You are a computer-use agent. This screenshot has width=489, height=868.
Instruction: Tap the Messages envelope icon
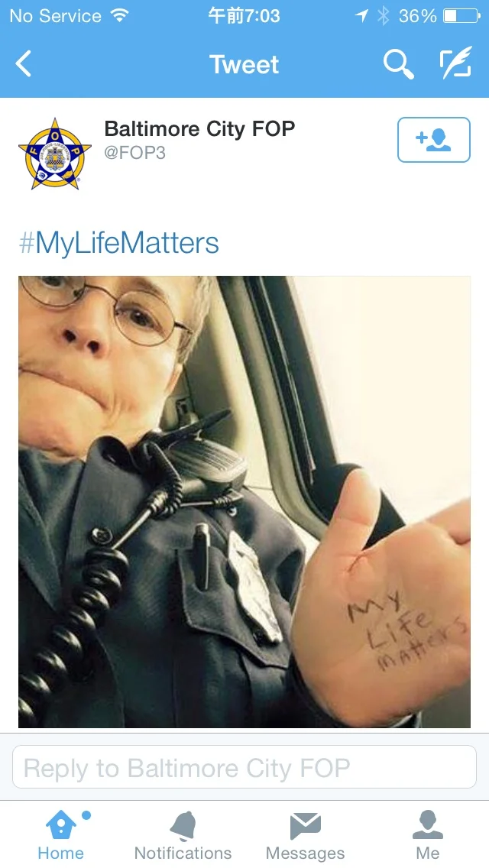(x=305, y=826)
